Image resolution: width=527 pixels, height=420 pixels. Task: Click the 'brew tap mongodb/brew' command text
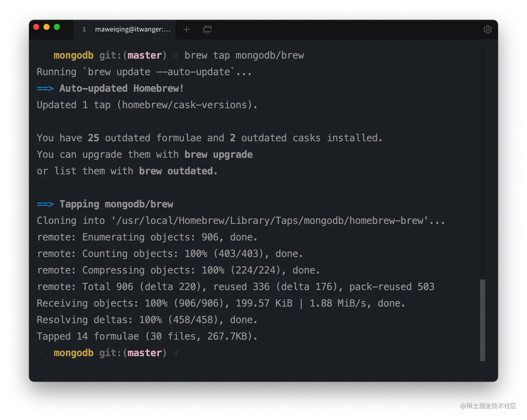(x=244, y=55)
